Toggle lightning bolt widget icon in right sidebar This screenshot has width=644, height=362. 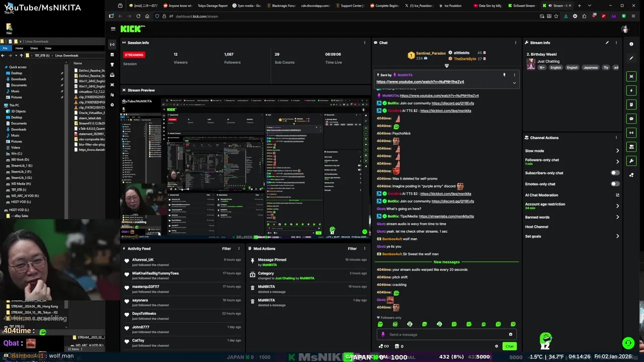[x=631, y=90]
